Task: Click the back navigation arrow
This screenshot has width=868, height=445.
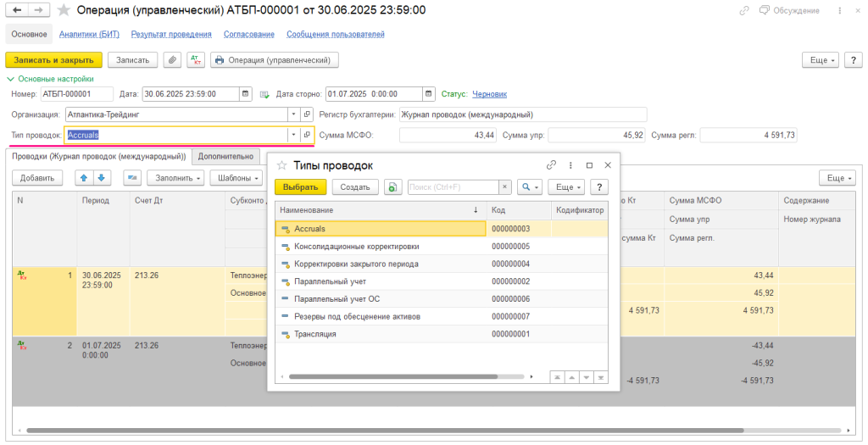Action: [x=17, y=10]
